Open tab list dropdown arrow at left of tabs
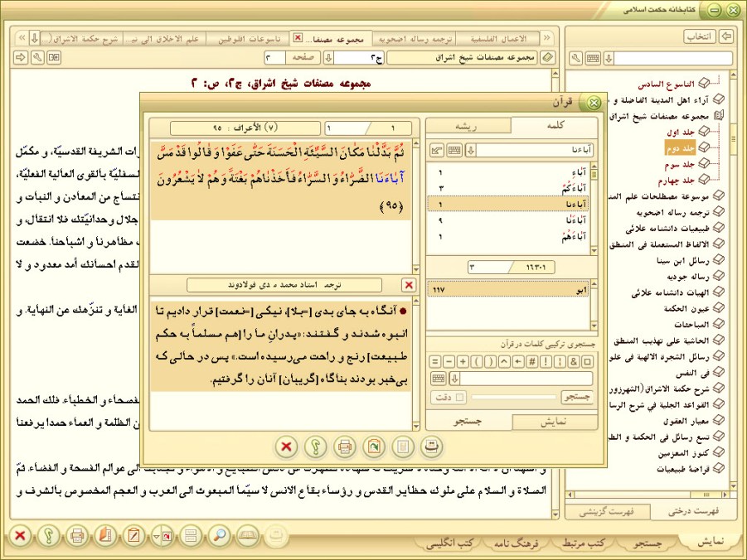 (34, 37)
